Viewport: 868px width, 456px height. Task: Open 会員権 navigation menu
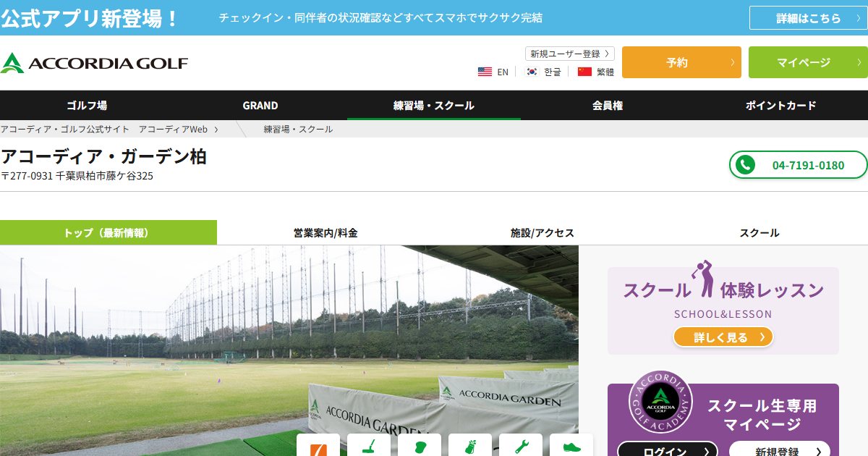click(x=608, y=105)
